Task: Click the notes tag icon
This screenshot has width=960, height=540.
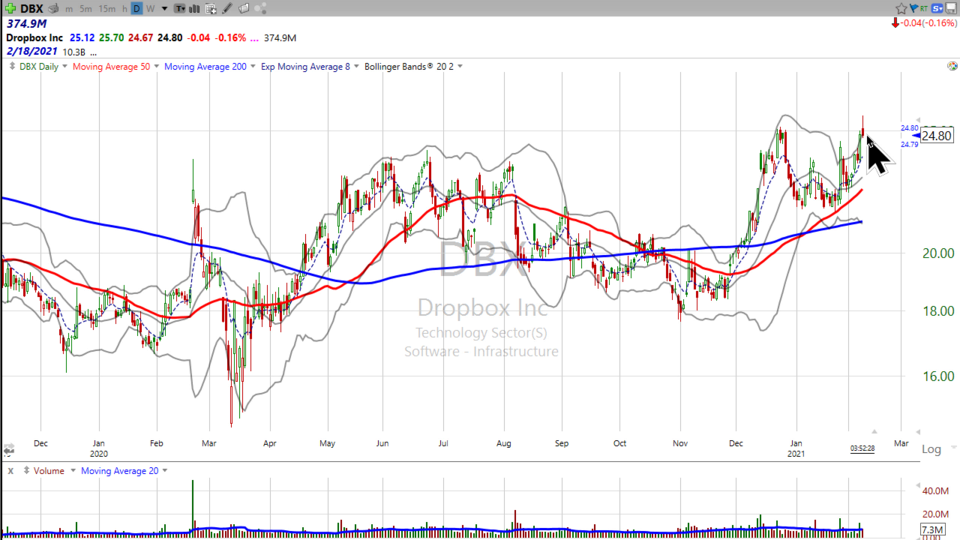Action: [x=244, y=9]
